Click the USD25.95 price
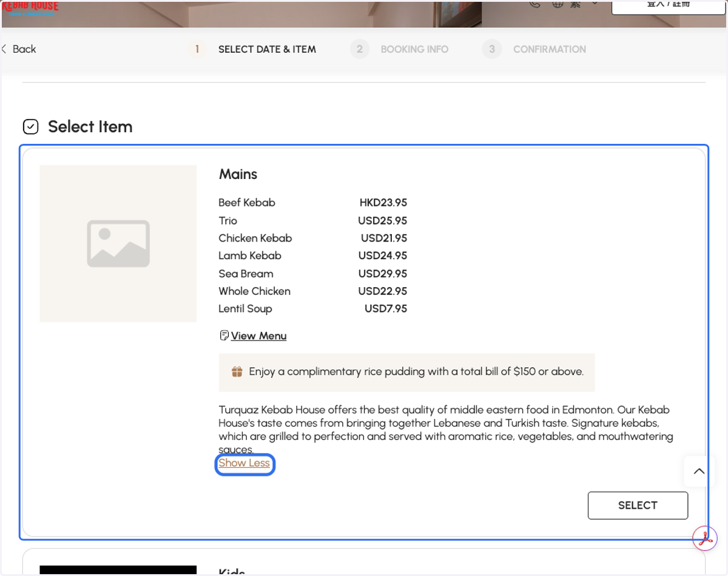The height and width of the screenshot is (576, 728). point(383,220)
